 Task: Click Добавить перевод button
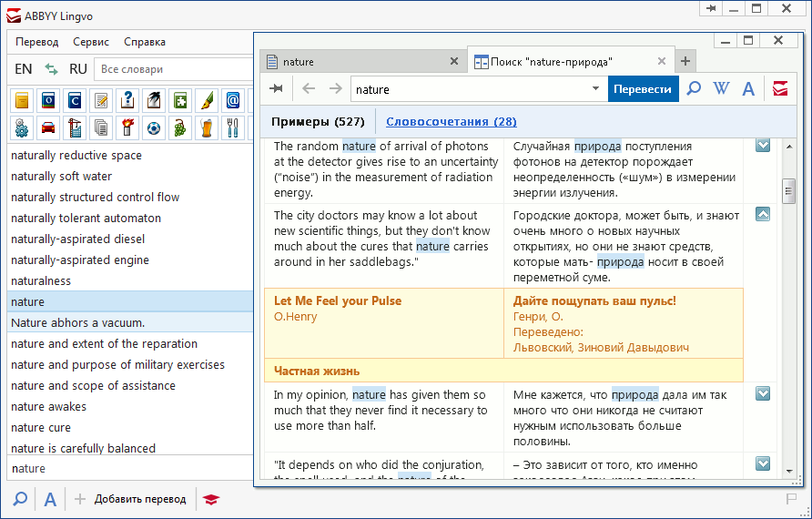point(130,499)
